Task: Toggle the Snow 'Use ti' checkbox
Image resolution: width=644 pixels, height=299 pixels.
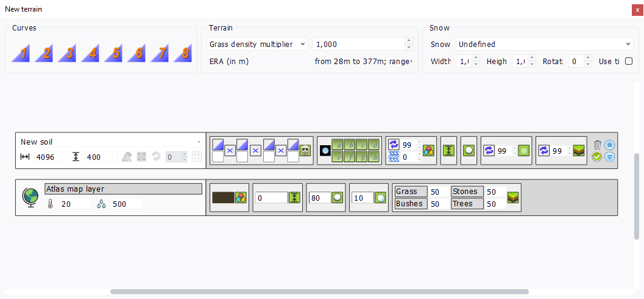Action: (629, 61)
